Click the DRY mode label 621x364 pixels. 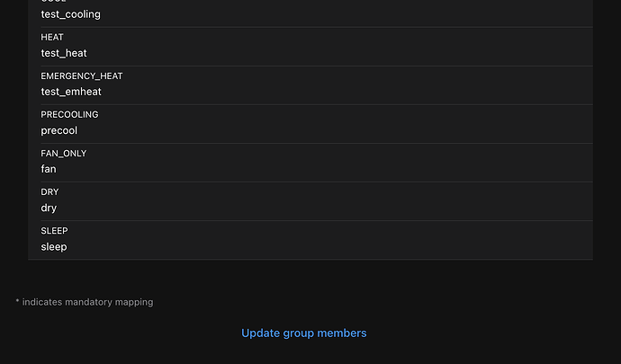49,192
